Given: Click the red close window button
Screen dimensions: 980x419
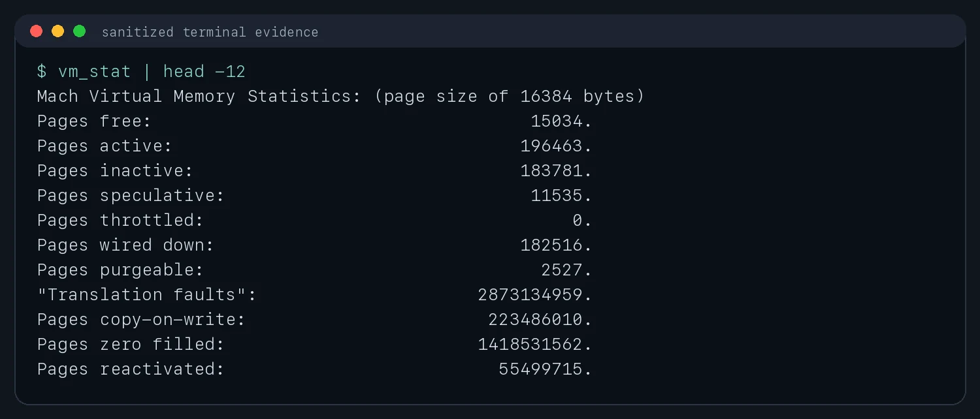Looking at the screenshot, I should [x=37, y=31].
